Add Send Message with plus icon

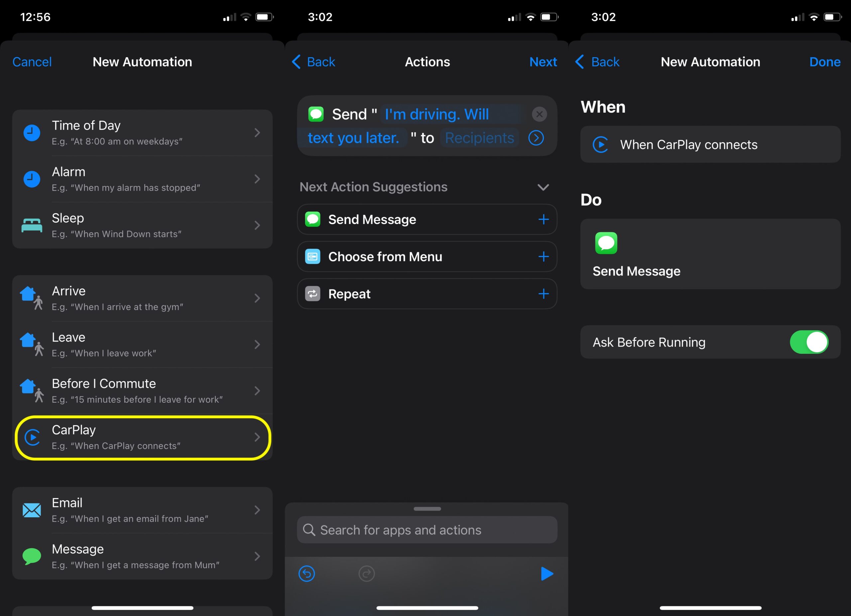[x=543, y=219]
